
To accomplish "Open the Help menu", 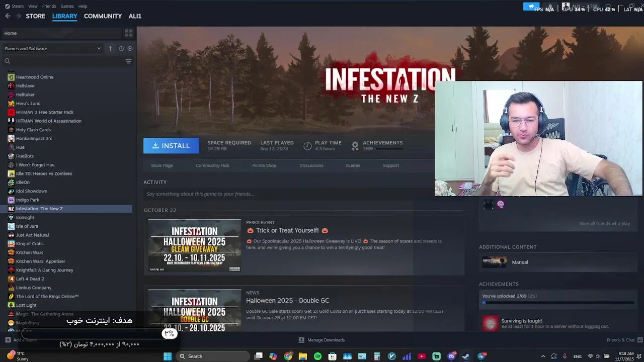I will (x=83, y=6).
